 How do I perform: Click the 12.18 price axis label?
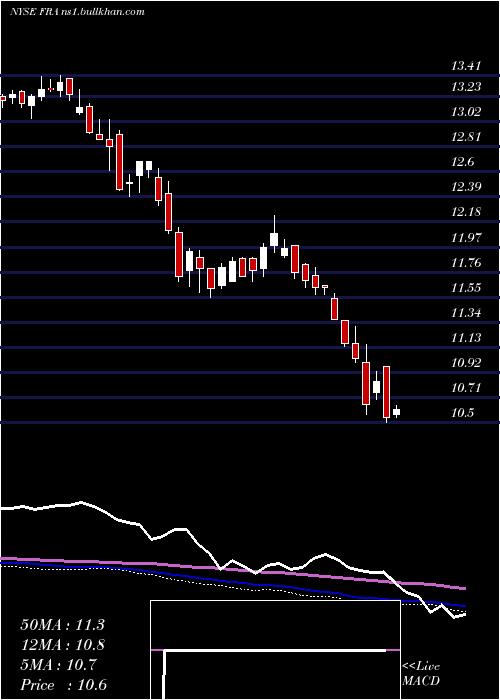coord(466,212)
